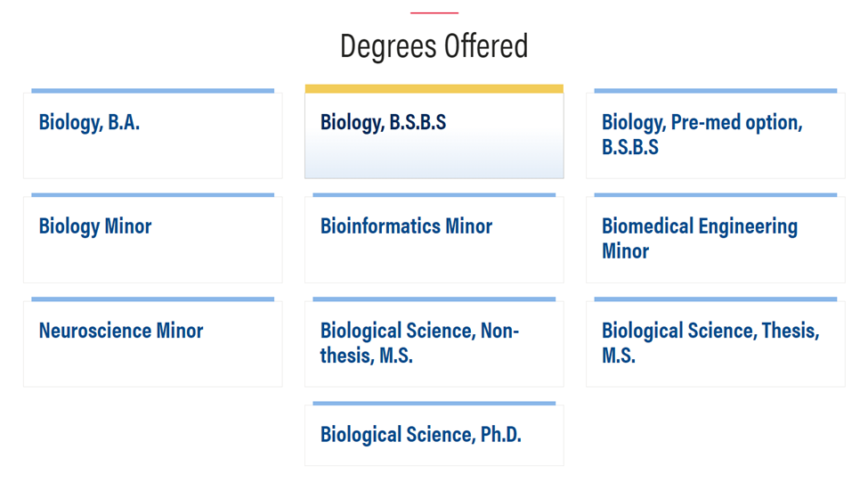Select the Neuroscience Minor link

pos(121,331)
